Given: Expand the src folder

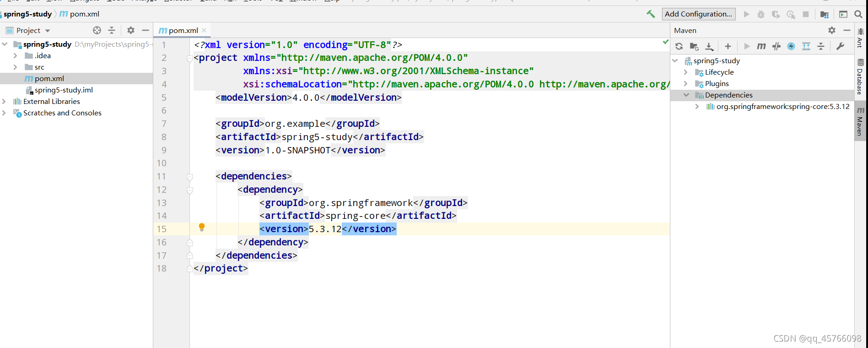Looking at the screenshot, I should [16, 67].
